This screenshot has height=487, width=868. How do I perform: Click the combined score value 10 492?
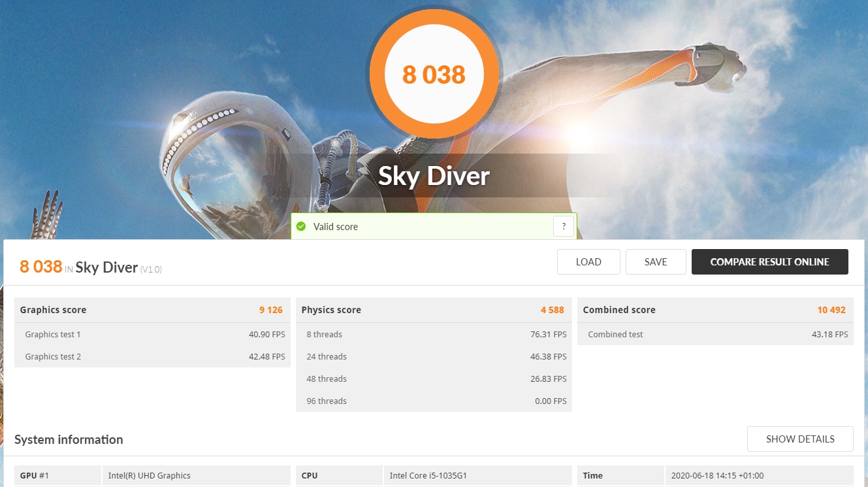pyautogui.click(x=831, y=310)
